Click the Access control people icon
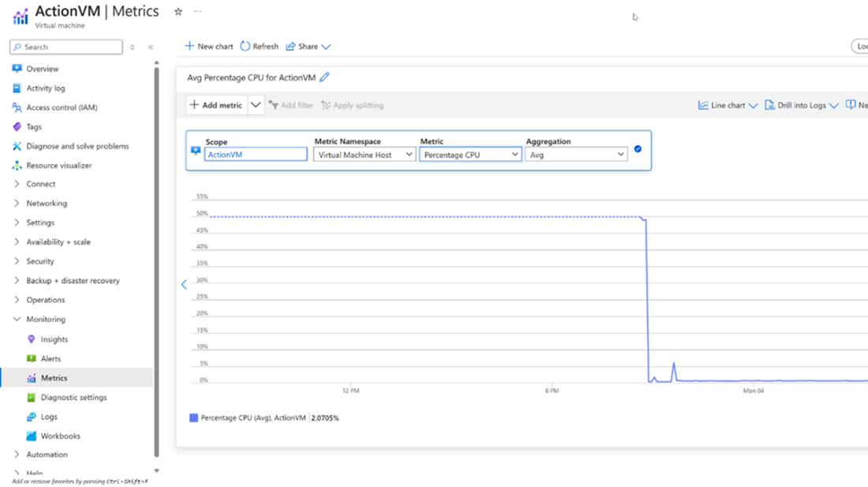 click(17, 107)
